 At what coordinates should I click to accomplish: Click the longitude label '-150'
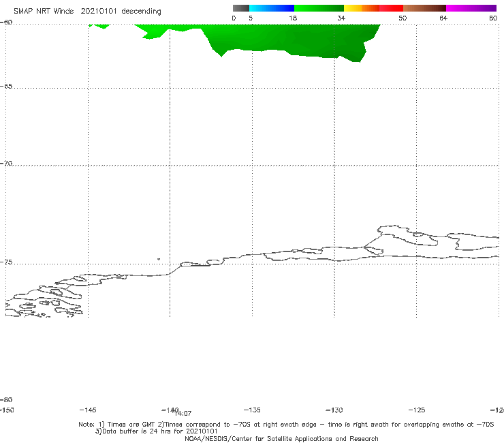click(7, 410)
